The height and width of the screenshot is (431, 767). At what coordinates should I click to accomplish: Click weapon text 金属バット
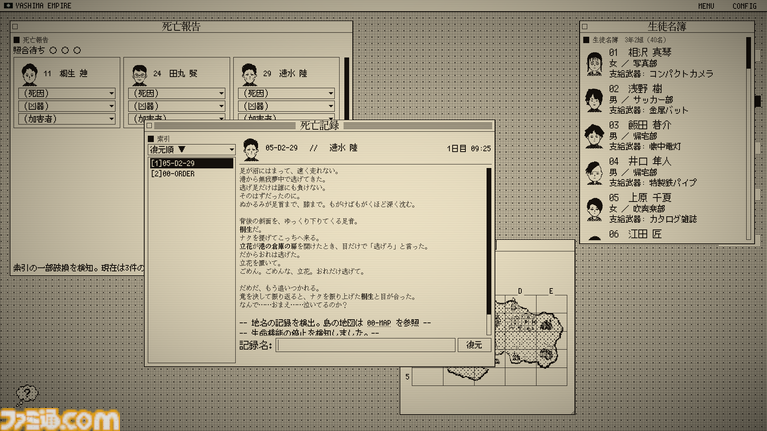669,110
